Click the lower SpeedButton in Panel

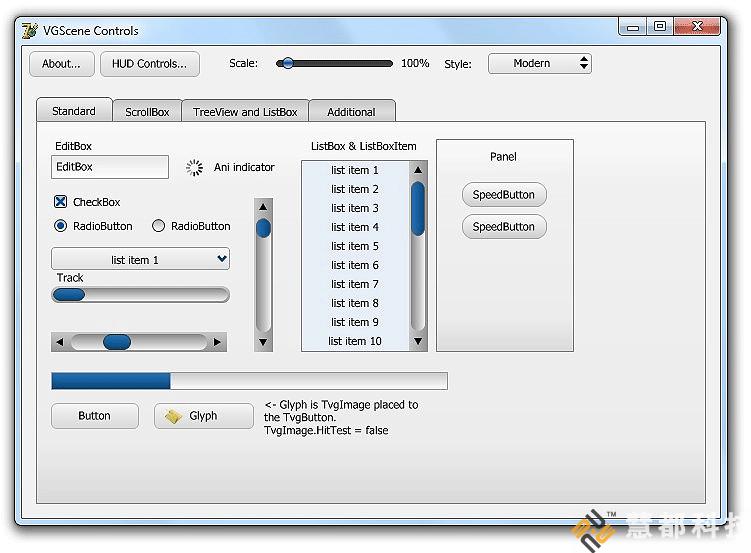(504, 226)
